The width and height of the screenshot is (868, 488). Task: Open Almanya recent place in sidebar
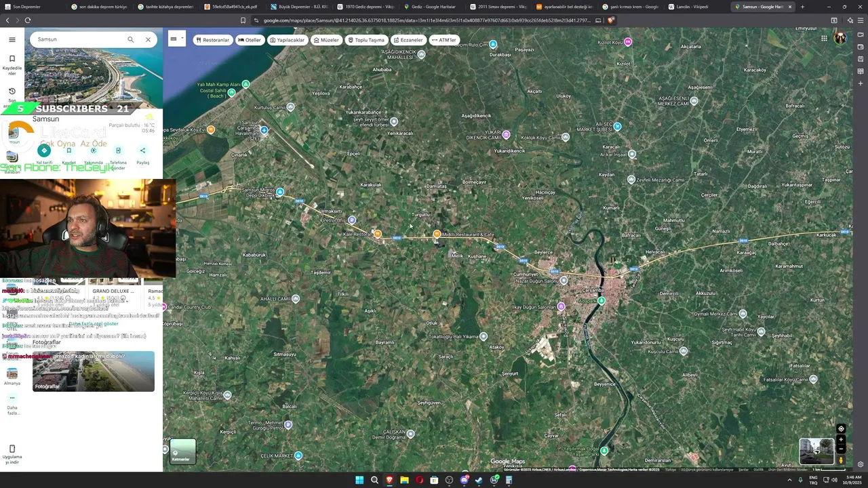[12, 377]
